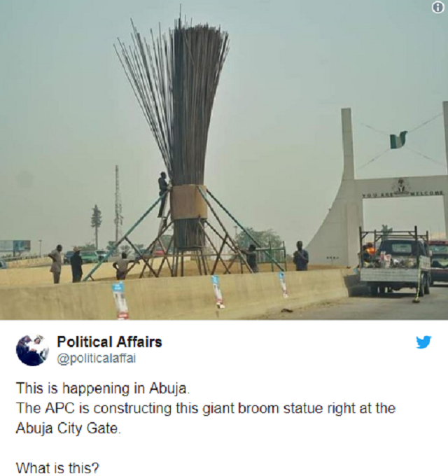The width and height of the screenshot is (448, 476).
Task: Click the leftmost poster on concrete barrier
Action: pyautogui.click(x=120, y=300)
